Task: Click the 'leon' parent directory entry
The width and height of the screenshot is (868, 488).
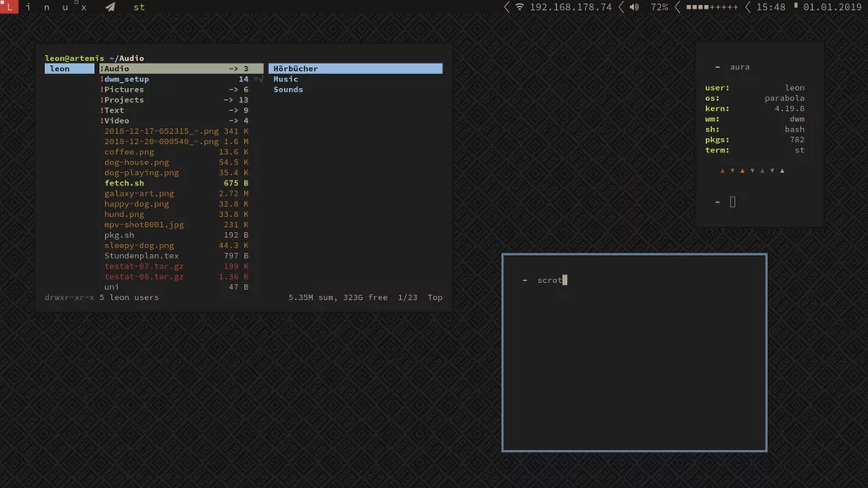Action: (x=60, y=69)
